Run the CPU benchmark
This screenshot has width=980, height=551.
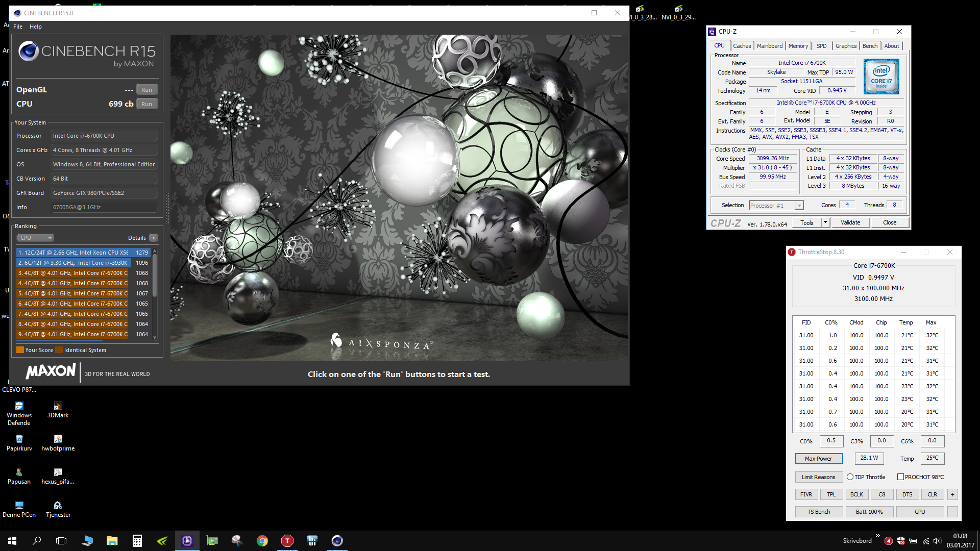[146, 104]
